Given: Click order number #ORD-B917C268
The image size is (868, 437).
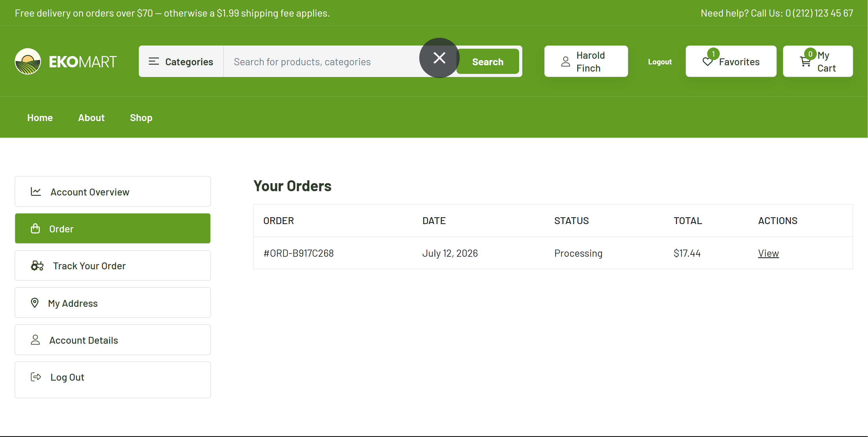Looking at the screenshot, I should pyautogui.click(x=298, y=253).
